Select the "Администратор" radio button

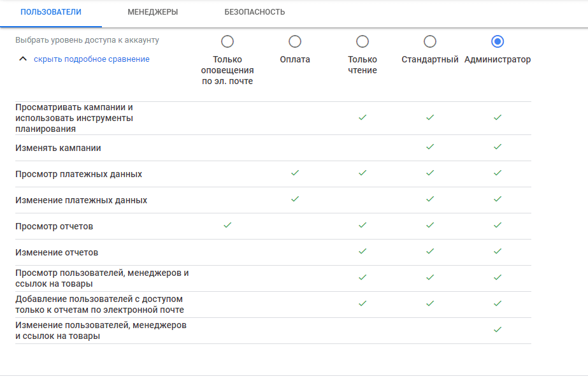point(498,41)
